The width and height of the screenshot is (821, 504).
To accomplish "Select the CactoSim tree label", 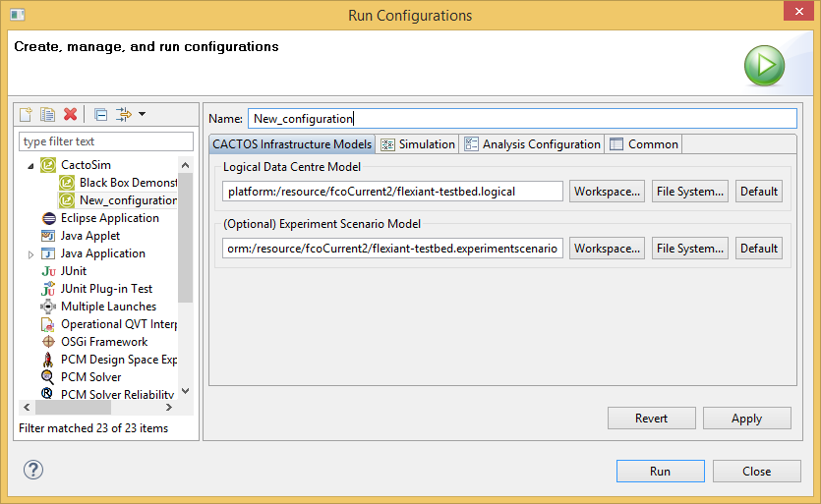I will point(86,165).
